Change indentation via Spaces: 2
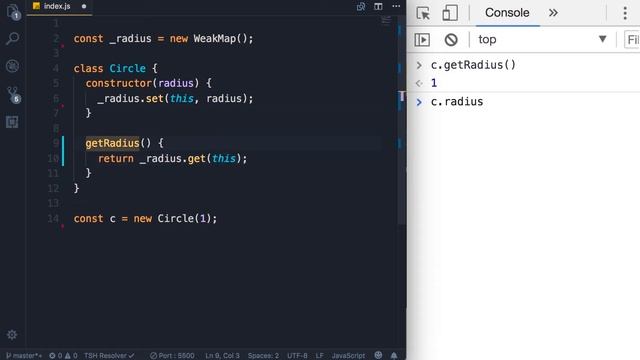640x360 pixels. tap(263, 356)
